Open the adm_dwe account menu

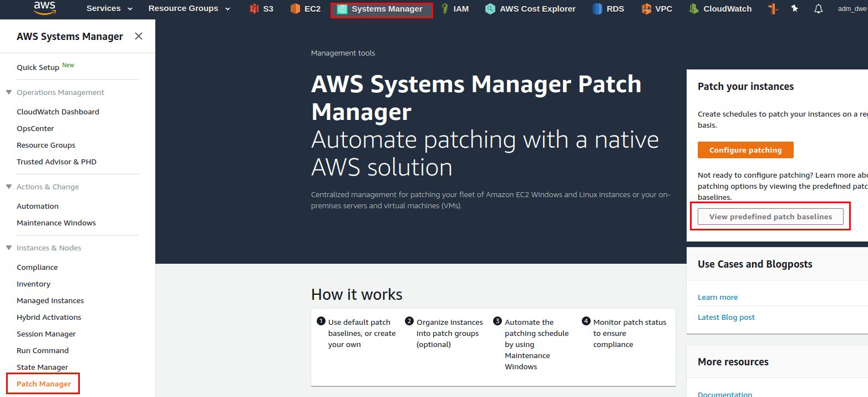(x=852, y=9)
